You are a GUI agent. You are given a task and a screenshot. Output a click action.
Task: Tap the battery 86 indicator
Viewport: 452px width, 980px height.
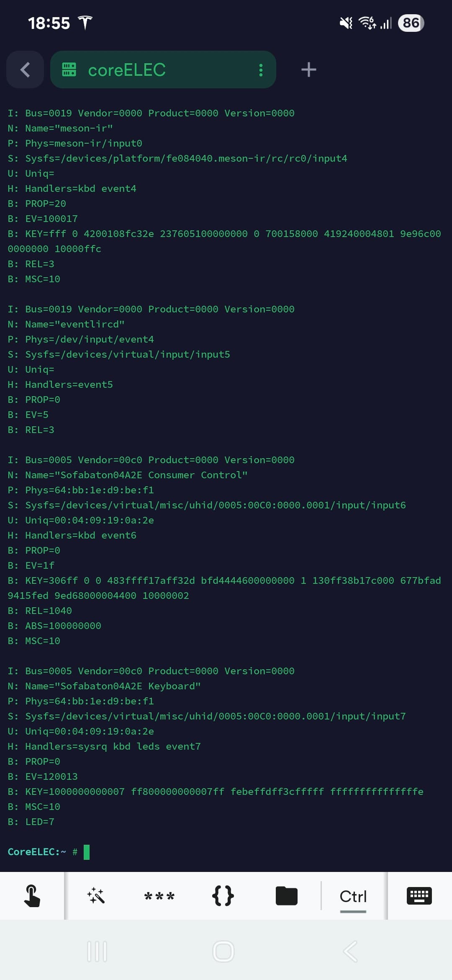click(x=411, y=23)
